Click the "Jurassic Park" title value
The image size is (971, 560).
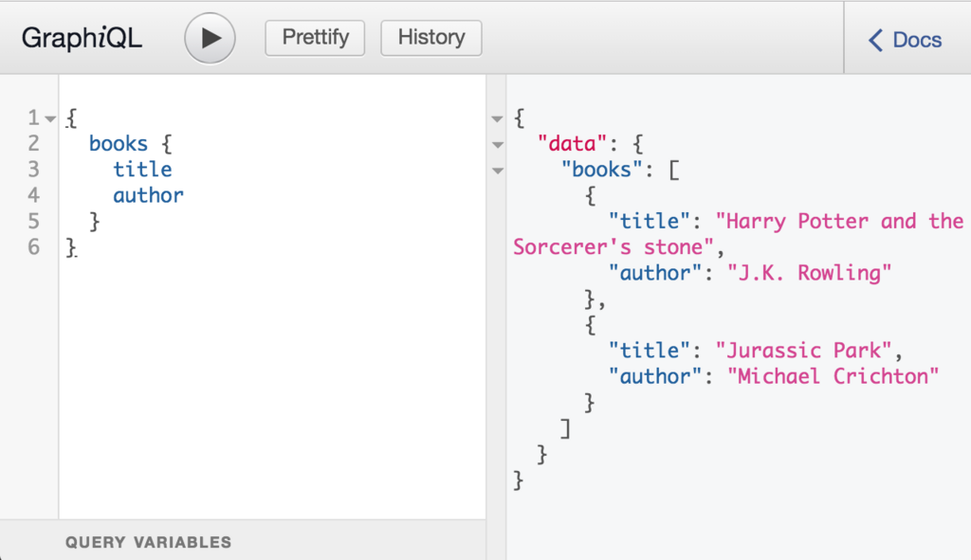803,351
